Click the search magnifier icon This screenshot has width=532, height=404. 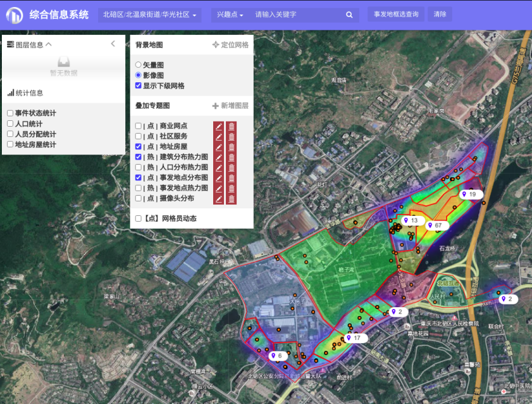(349, 15)
